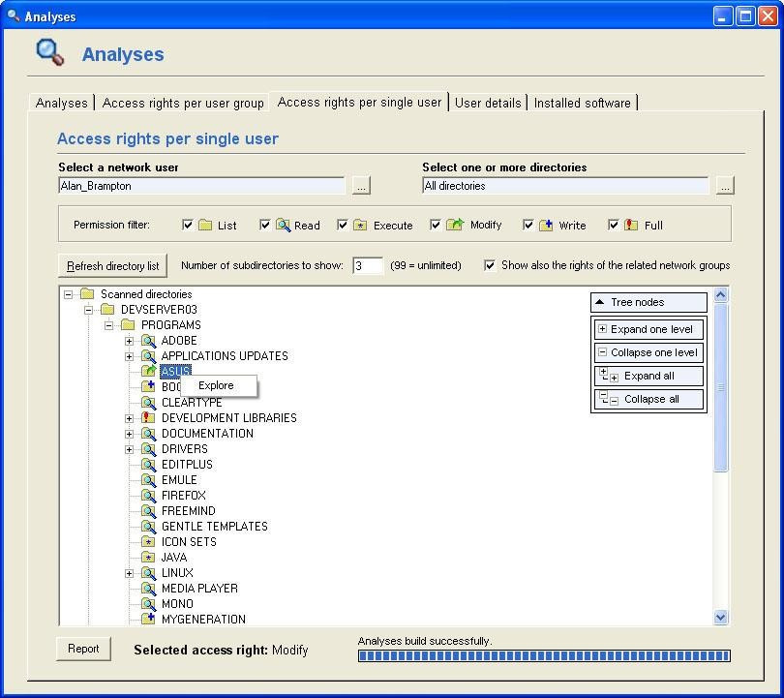Collapse the Tree nodes panel header
The image size is (784, 698).
[x=648, y=302]
